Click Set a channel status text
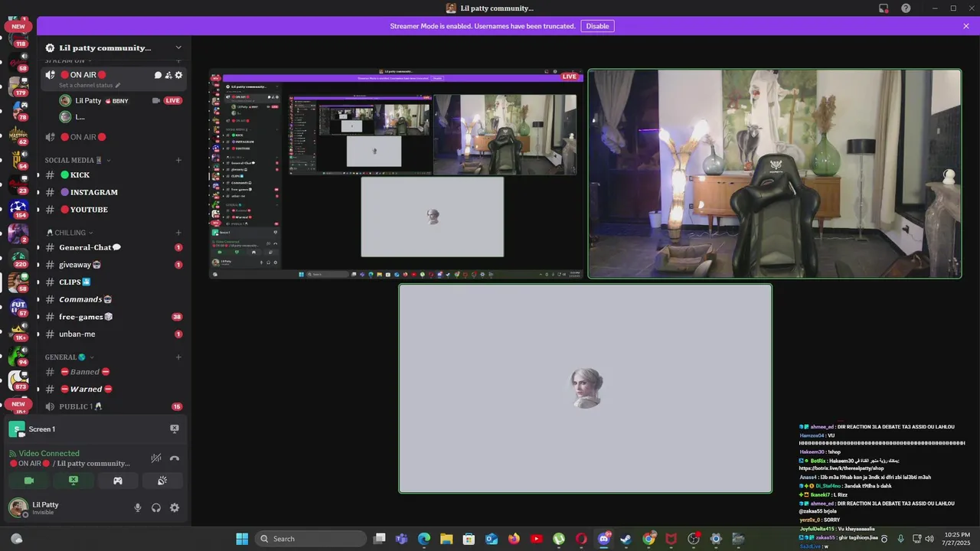980x551 pixels. 90,86
